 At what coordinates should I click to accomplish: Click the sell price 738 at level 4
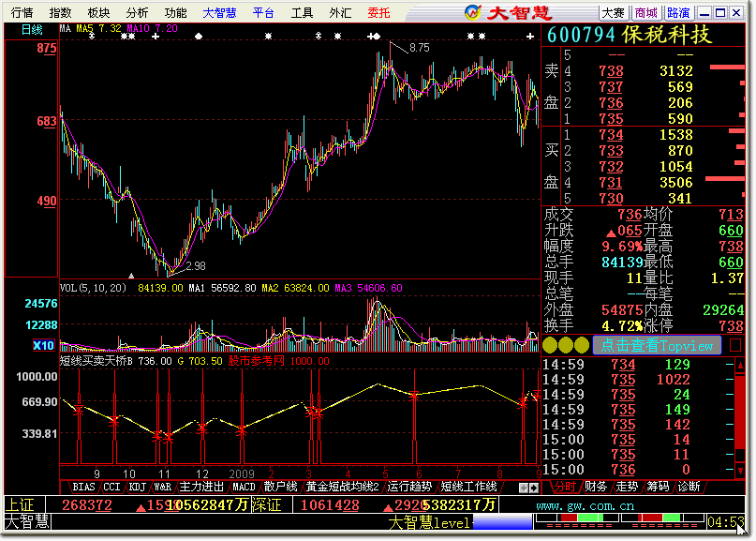click(x=611, y=71)
